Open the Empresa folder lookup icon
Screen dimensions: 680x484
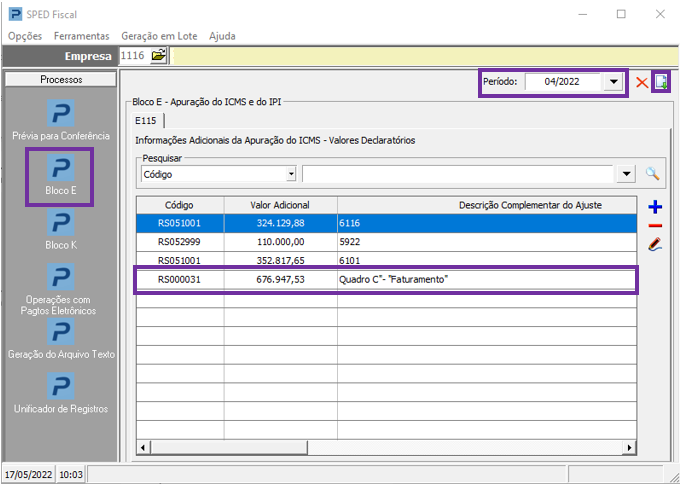click(159, 56)
